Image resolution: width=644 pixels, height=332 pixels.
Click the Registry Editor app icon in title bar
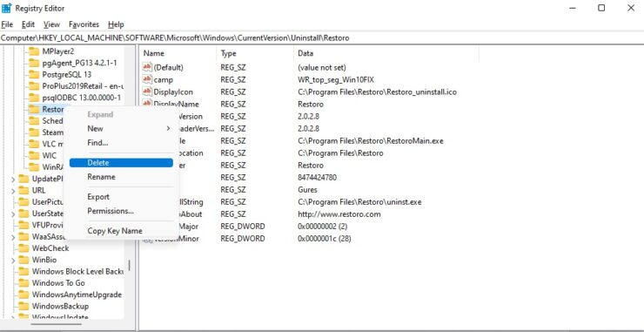click(x=7, y=8)
